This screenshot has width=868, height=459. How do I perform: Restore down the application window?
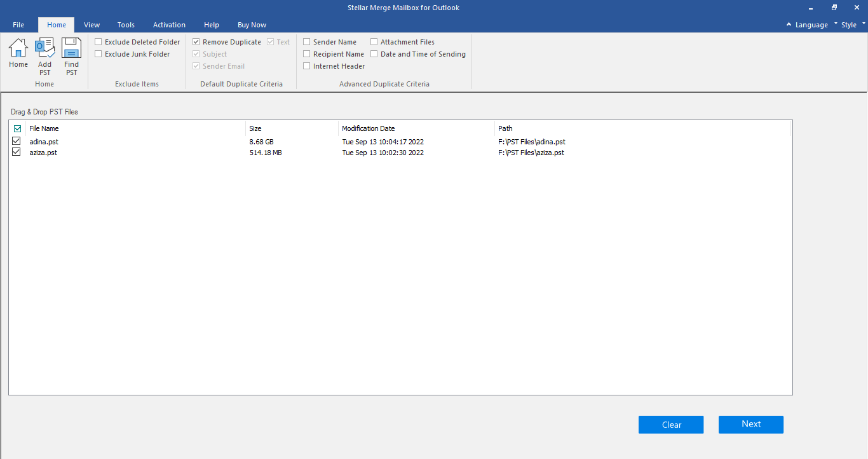[834, 8]
